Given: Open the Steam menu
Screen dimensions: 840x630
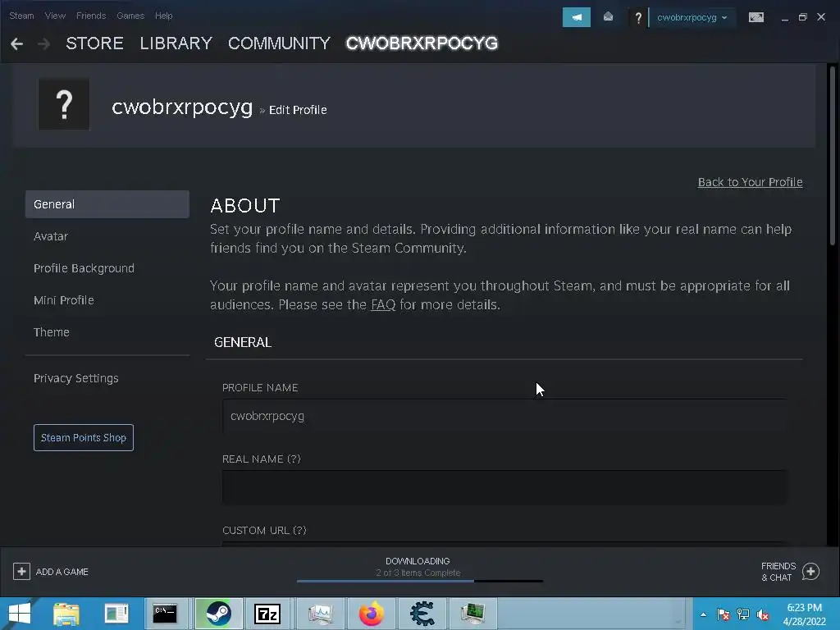Looking at the screenshot, I should [21, 16].
